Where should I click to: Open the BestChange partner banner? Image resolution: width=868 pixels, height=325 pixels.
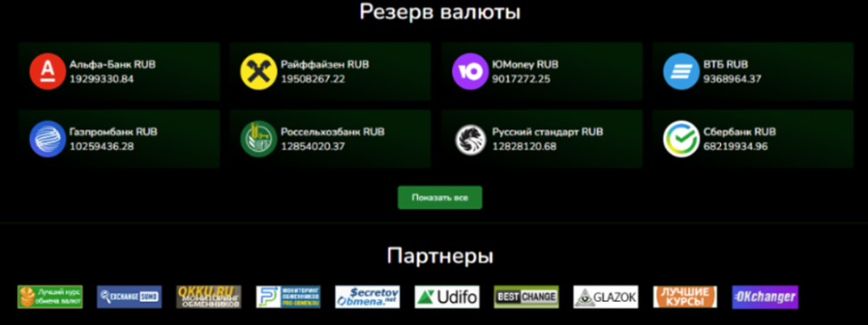[527, 297]
